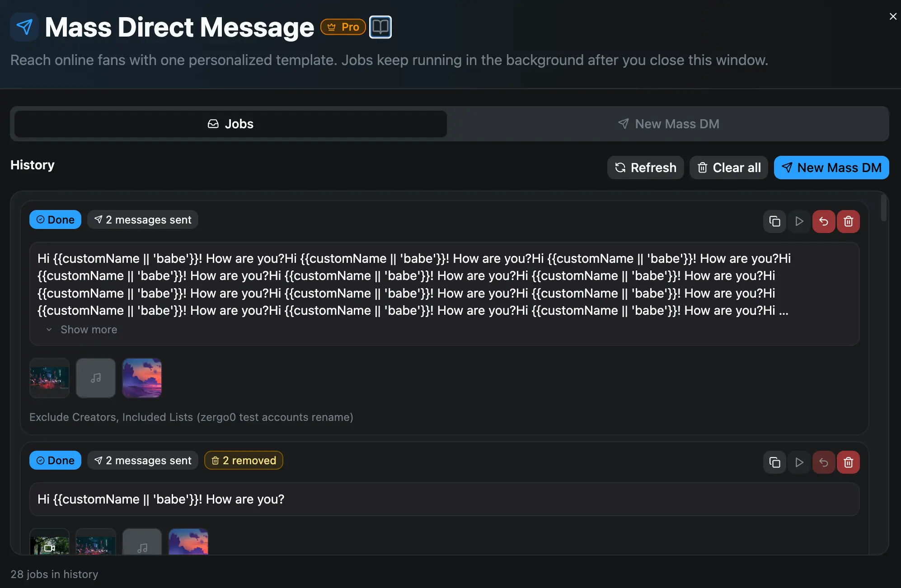Start a New Mass DM
The width and height of the screenshot is (901, 588).
point(831,168)
